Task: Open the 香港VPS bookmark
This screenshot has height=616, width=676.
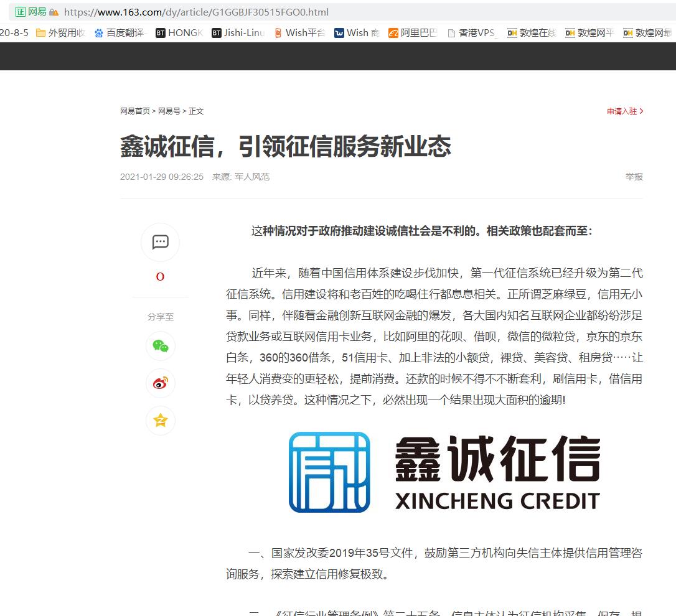Action: tap(472, 33)
